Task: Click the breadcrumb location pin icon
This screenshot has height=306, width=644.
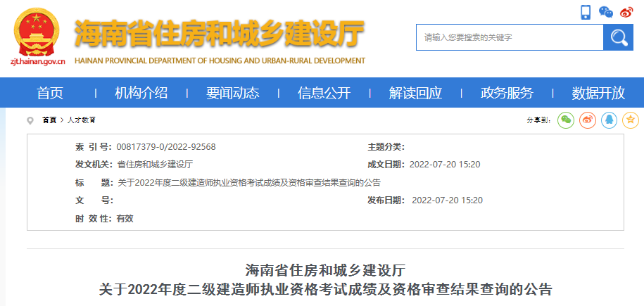Action: coord(30,120)
